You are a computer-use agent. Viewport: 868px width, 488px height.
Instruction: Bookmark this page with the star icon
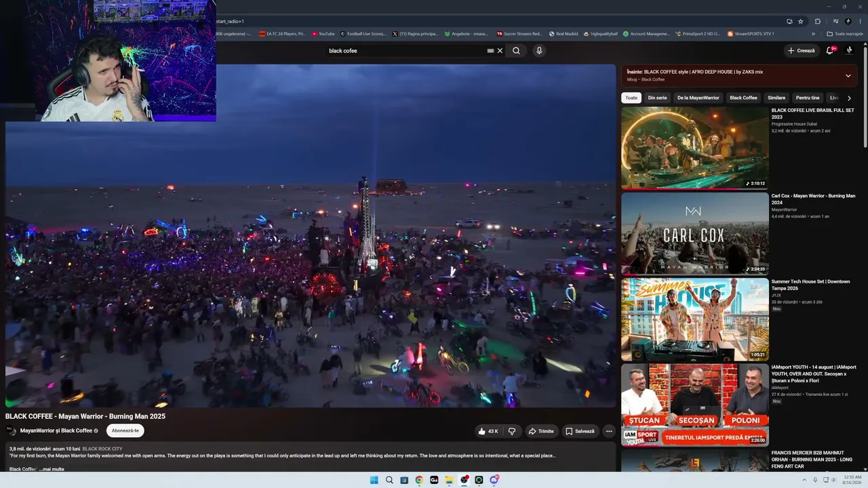click(801, 21)
